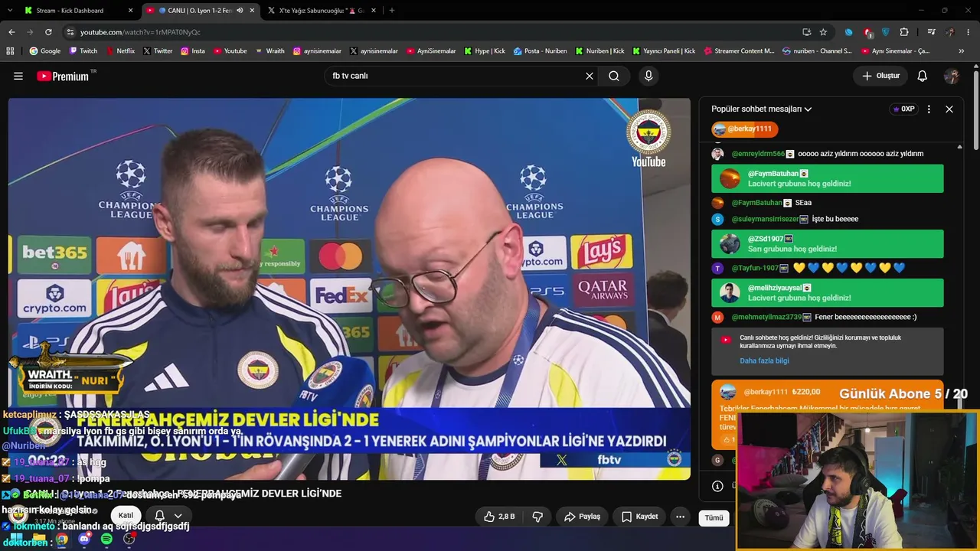Screen dimensions: 980x551
Task: Select the Tümü filter chip
Action: [x=714, y=518]
